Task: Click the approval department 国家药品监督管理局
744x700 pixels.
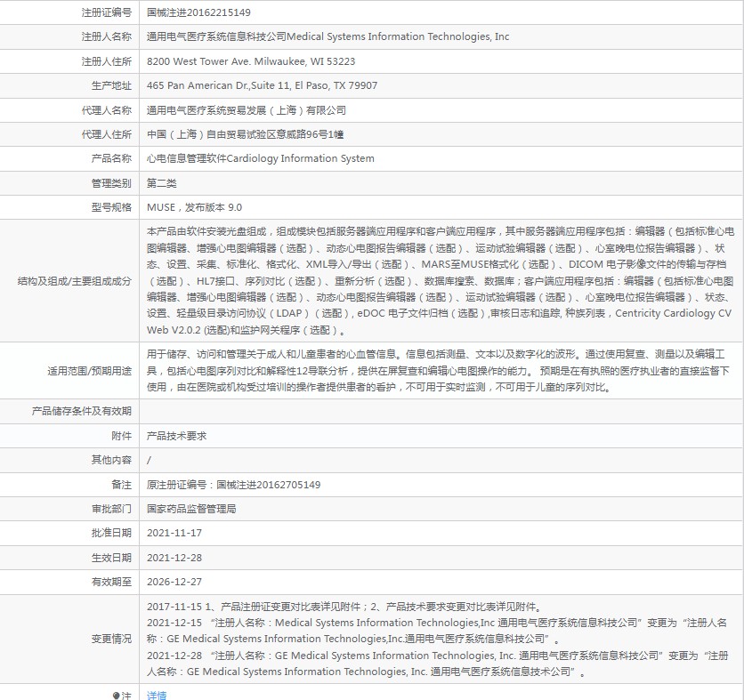Action: point(191,509)
